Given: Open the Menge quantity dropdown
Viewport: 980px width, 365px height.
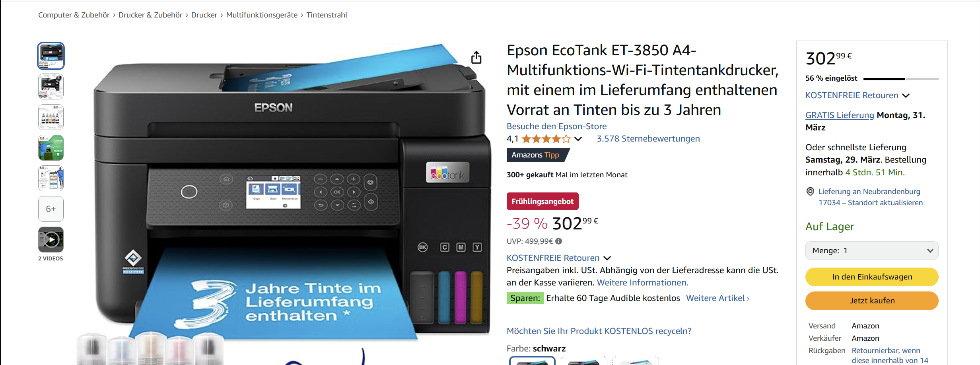Looking at the screenshot, I should [x=872, y=250].
